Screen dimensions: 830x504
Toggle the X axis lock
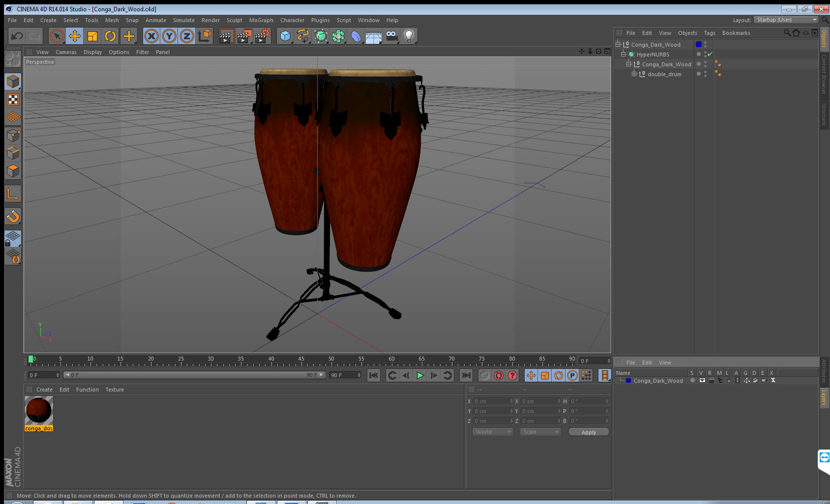click(x=151, y=36)
